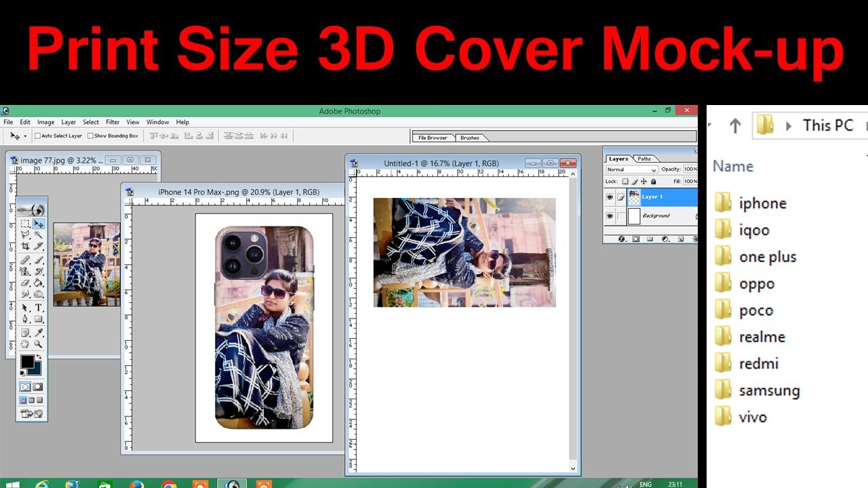Open the Filter menu

[113, 122]
